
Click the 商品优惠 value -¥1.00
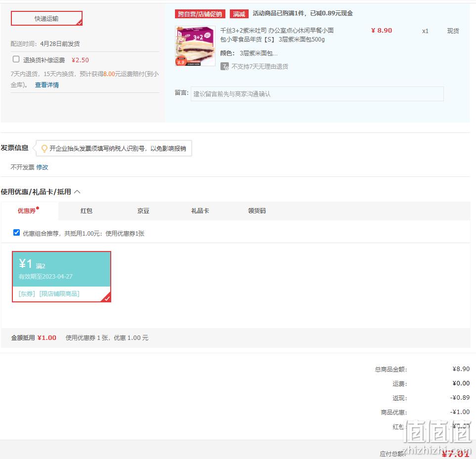460,412
